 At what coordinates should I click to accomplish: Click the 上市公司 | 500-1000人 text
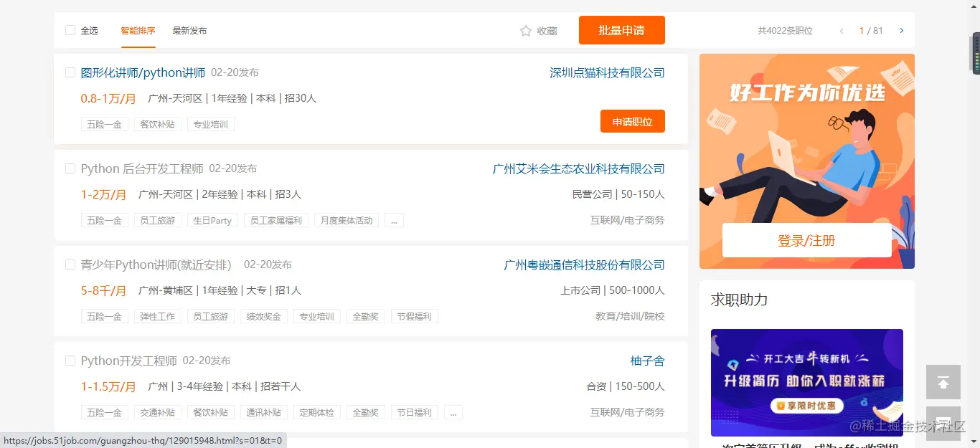click(x=613, y=290)
